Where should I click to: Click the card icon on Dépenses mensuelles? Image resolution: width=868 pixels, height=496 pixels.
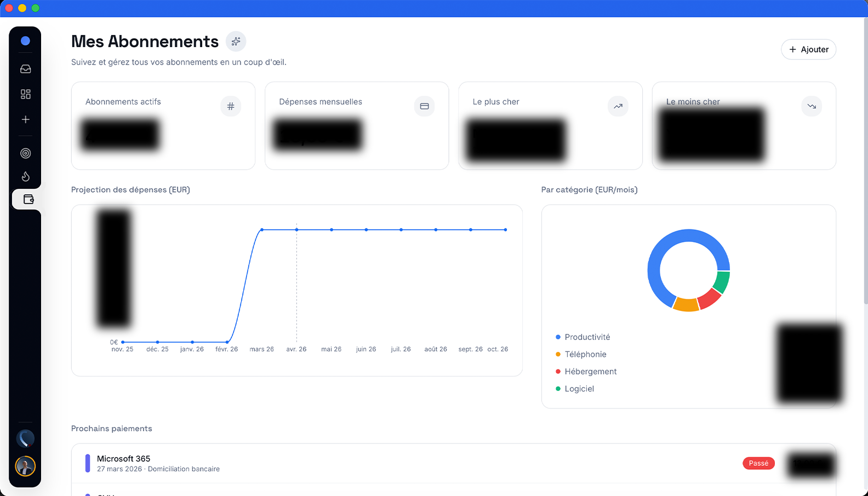pyautogui.click(x=424, y=106)
